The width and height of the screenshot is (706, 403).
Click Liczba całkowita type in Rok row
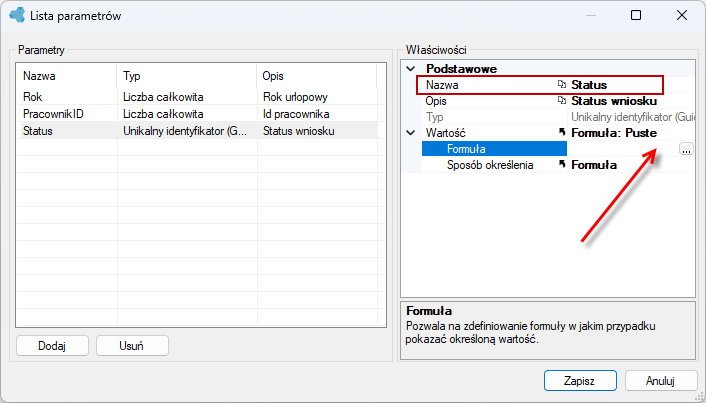tap(163, 97)
